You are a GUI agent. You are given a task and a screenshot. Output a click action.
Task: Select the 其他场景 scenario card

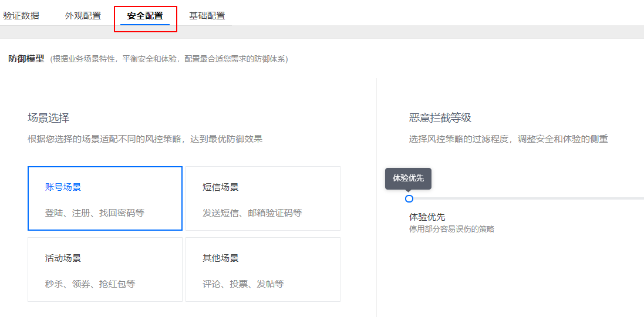pyautogui.click(x=262, y=269)
